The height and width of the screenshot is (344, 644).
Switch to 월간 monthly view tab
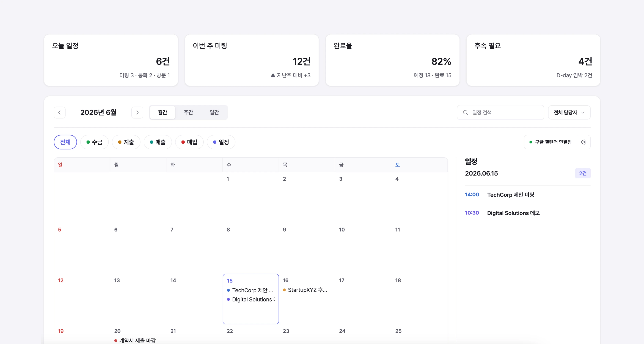[x=163, y=112]
